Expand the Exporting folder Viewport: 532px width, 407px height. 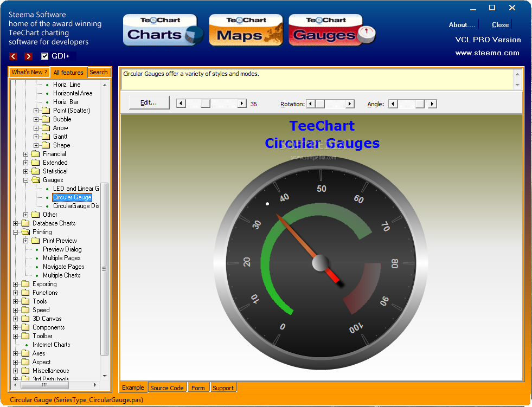16,284
